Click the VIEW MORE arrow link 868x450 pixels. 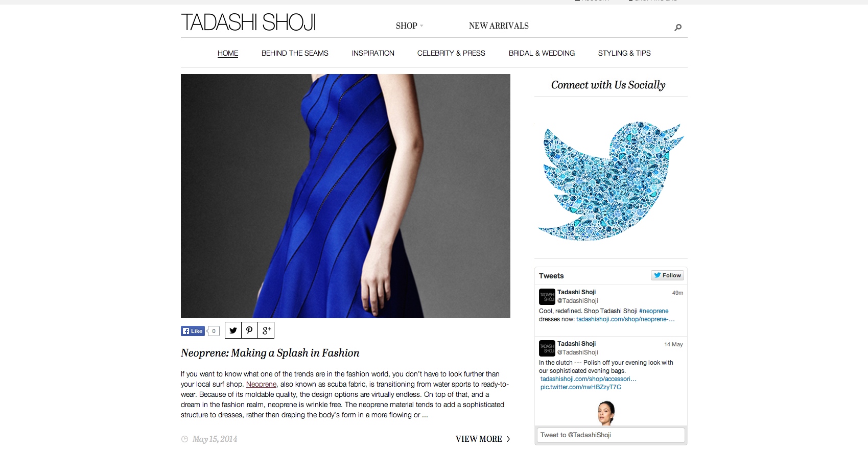point(483,439)
